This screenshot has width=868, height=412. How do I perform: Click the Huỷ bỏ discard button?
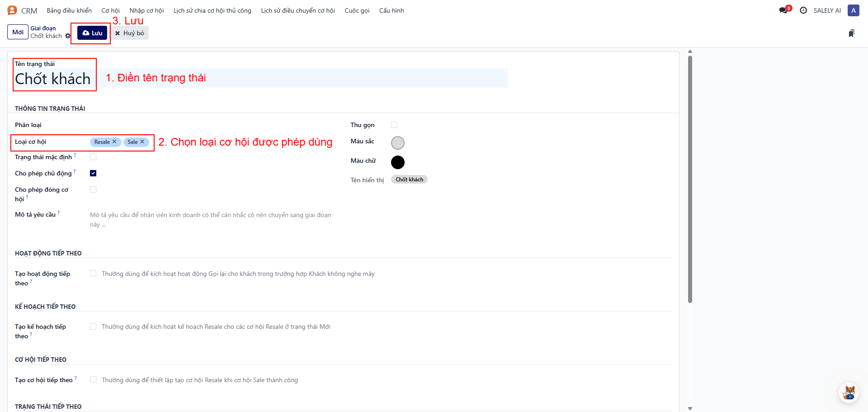click(x=130, y=33)
